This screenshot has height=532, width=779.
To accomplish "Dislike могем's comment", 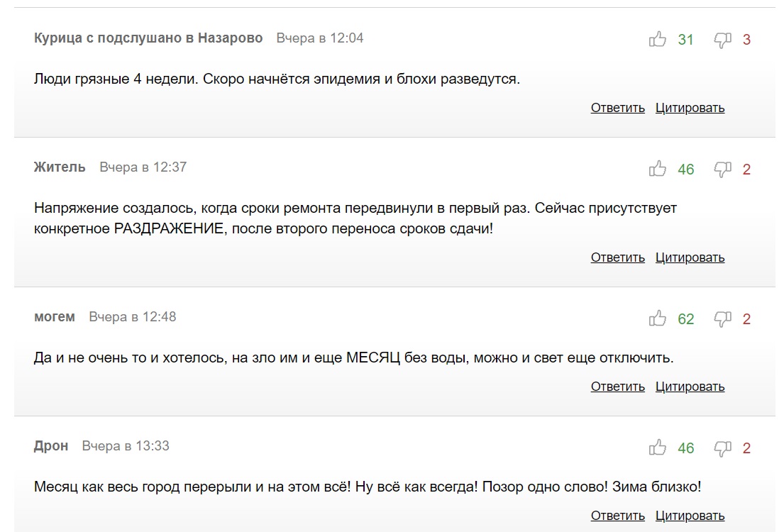I will 723,319.
